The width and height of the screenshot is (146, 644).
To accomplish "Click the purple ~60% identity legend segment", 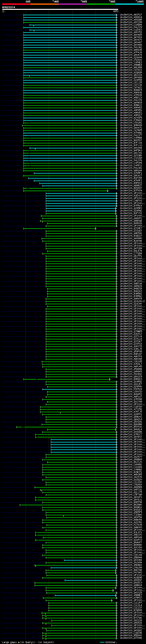I will [73, 4].
